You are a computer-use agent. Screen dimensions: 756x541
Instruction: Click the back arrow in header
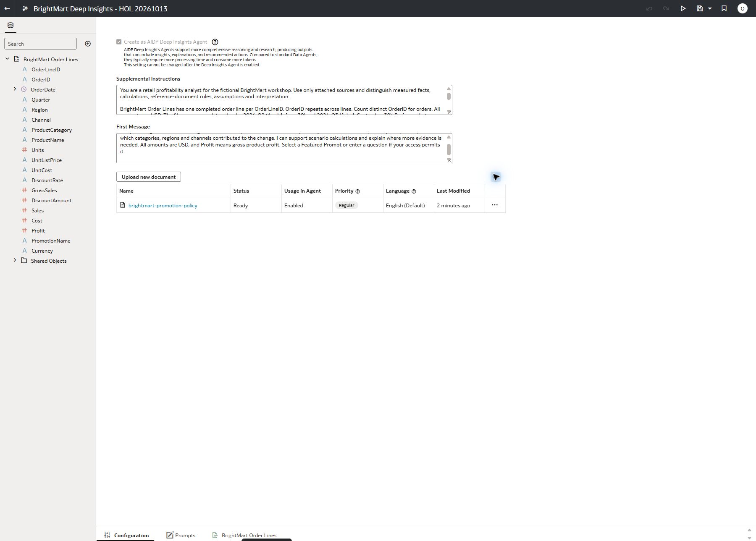click(x=7, y=8)
